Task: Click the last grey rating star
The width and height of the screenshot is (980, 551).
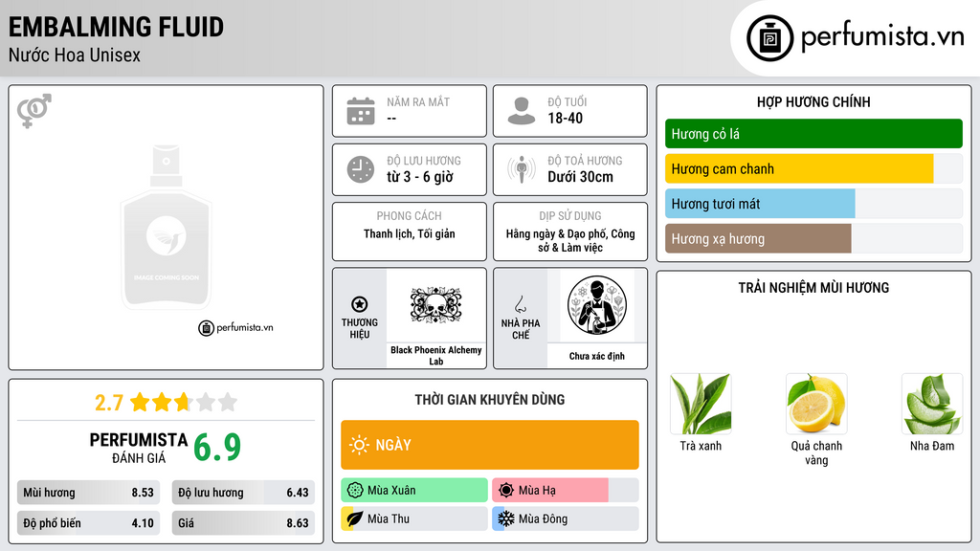Action: click(x=228, y=402)
